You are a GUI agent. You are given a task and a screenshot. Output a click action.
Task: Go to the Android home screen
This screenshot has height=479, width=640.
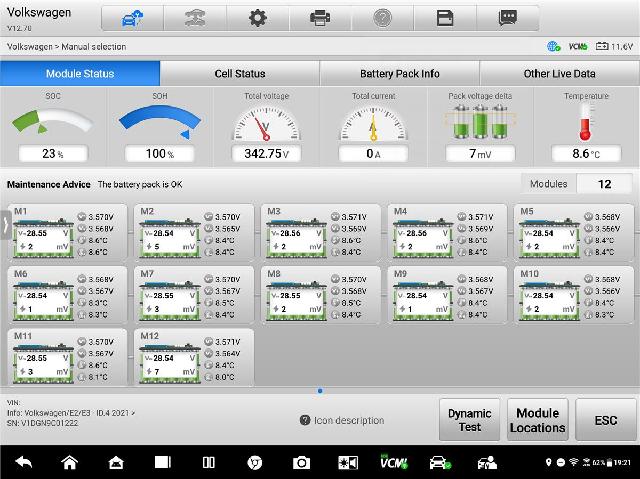69,462
